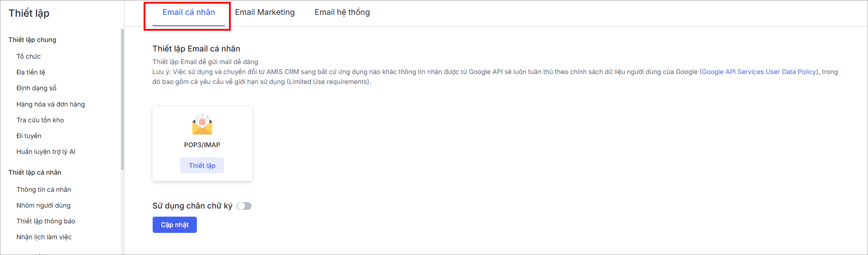Open Thiết lập thông báo settings
868x255 pixels.
click(x=46, y=221)
